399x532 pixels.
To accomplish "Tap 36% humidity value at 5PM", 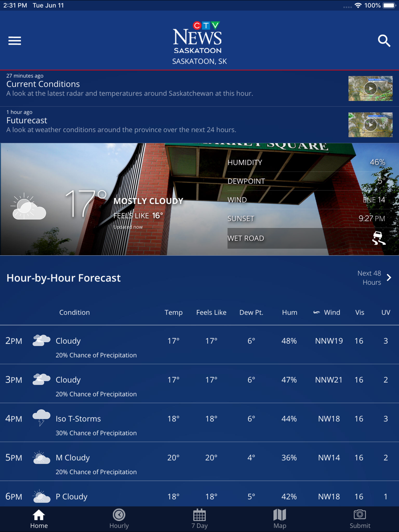I will point(289,458).
